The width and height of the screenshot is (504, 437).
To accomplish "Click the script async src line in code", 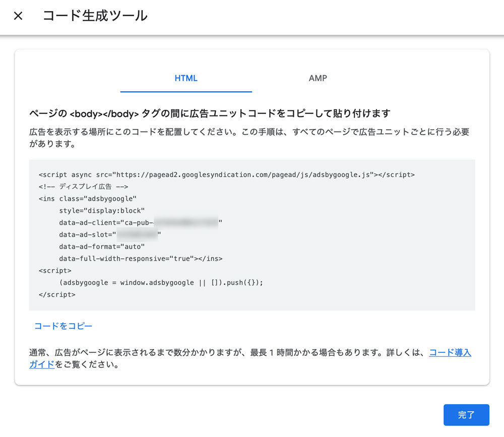I will click(x=227, y=174).
